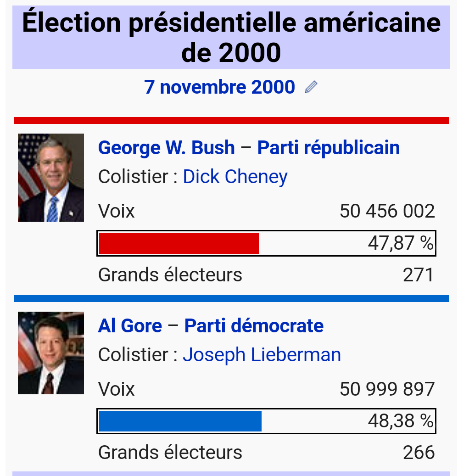Click the 47,87 % percentage label
Screen dimensions: 458x476
coord(400,243)
